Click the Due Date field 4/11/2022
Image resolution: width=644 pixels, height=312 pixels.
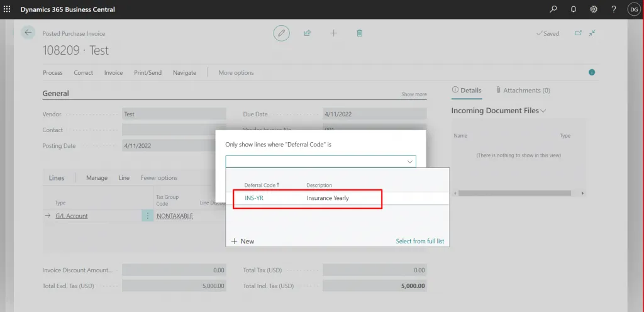[x=375, y=114]
